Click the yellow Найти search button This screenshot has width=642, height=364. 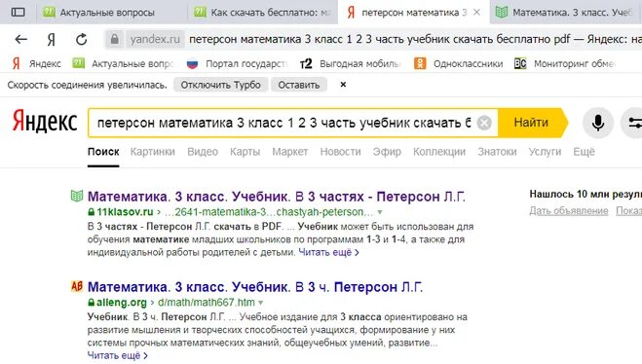(532, 123)
